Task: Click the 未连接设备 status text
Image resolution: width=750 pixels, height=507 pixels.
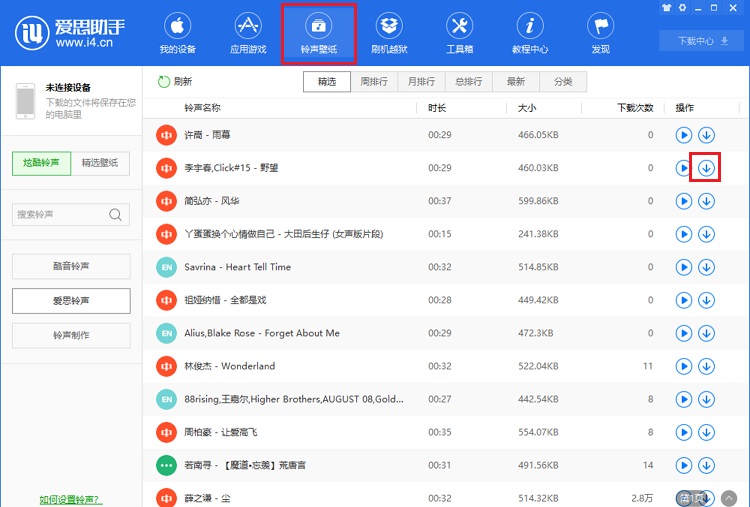Action: [68, 88]
